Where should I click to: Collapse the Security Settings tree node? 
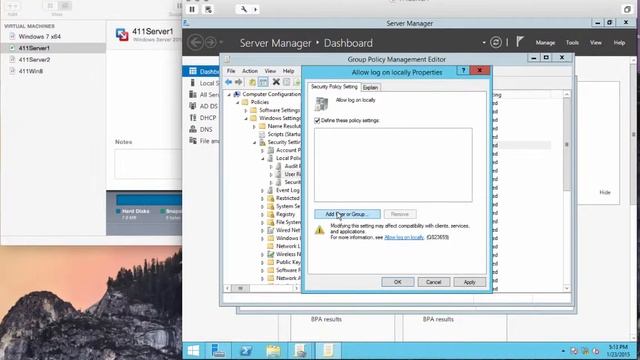coord(254,142)
